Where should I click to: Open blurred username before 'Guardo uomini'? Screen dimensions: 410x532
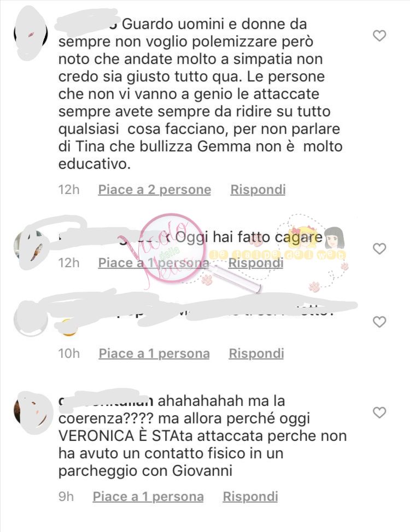(x=89, y=25)
